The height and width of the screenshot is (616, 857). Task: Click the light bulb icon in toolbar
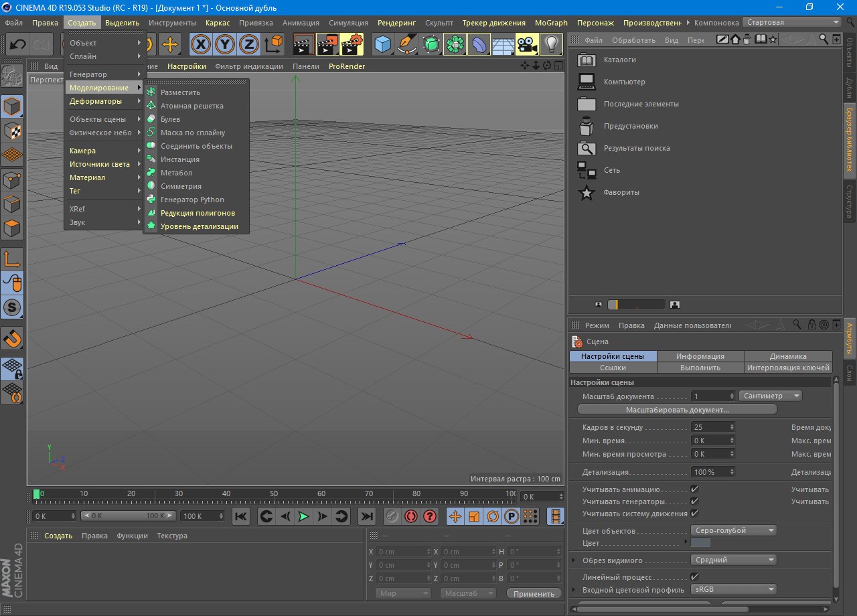pos(551,45)
